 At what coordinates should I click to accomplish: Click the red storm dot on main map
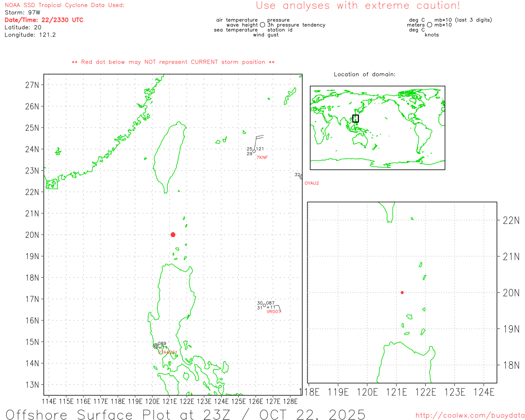[173, 235]
